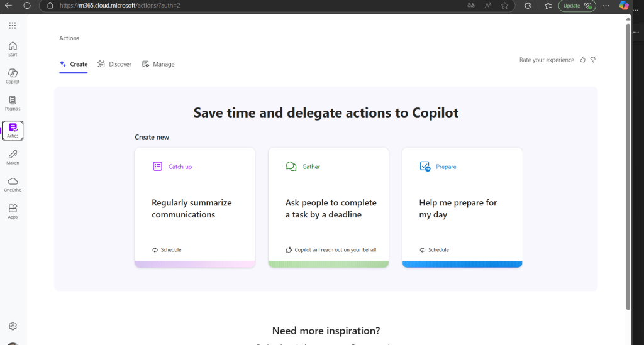Click the browser address bar
Viewport: 644px width, 345px height.
click(252, 6)
